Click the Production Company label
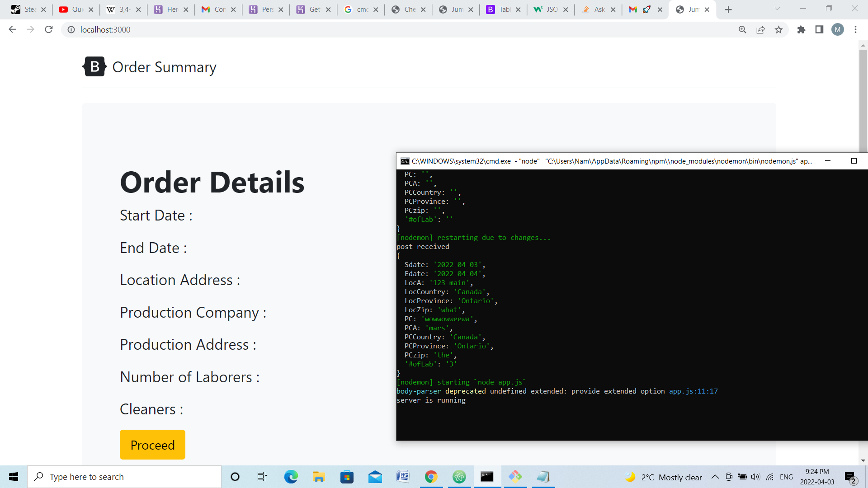868x488 pixels. [x=193, y=313]
